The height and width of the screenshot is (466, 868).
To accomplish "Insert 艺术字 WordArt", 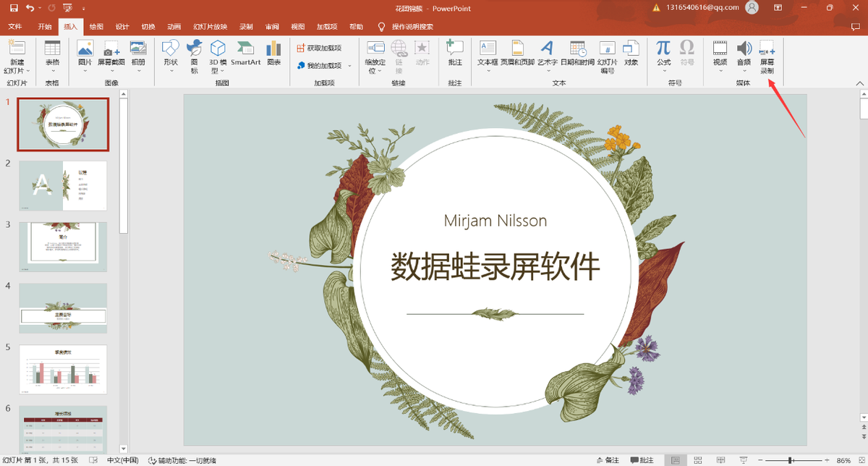I will (547, 57).
